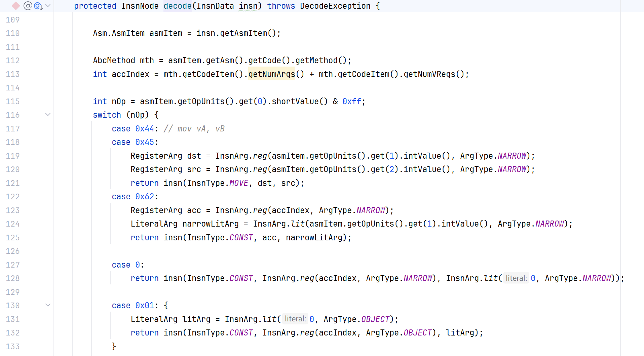Click the 'acc' variable declaration on line 123
The image size is (644, 356).
pyautogui.click(x=194, y=210)
